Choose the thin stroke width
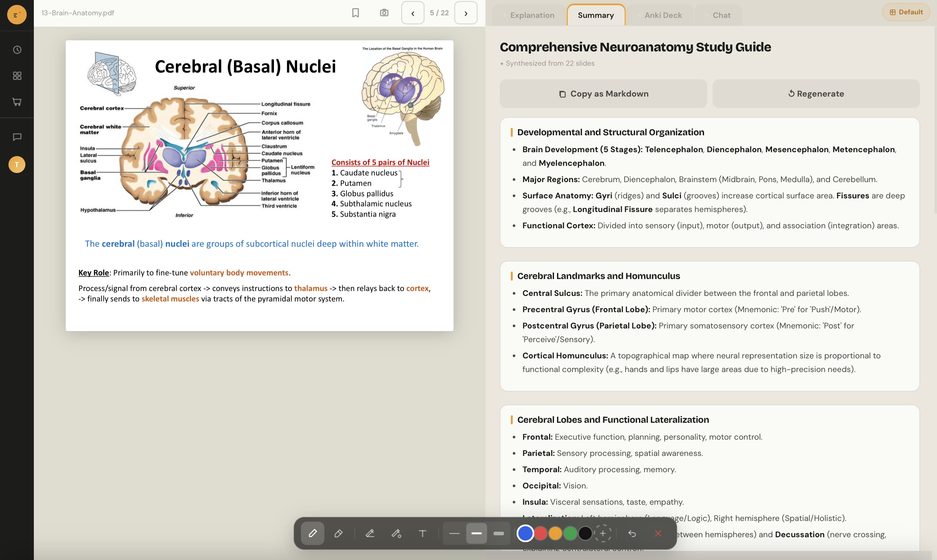 pos(454,533)
